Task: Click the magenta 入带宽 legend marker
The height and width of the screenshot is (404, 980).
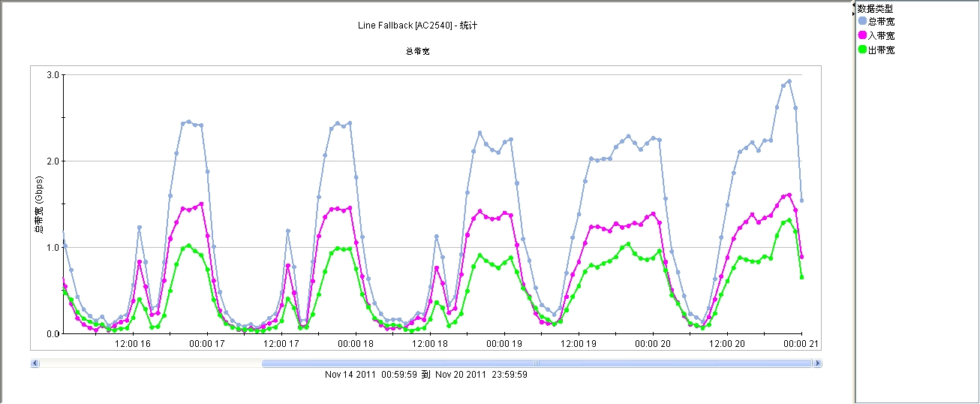Action: click(862, 35)
